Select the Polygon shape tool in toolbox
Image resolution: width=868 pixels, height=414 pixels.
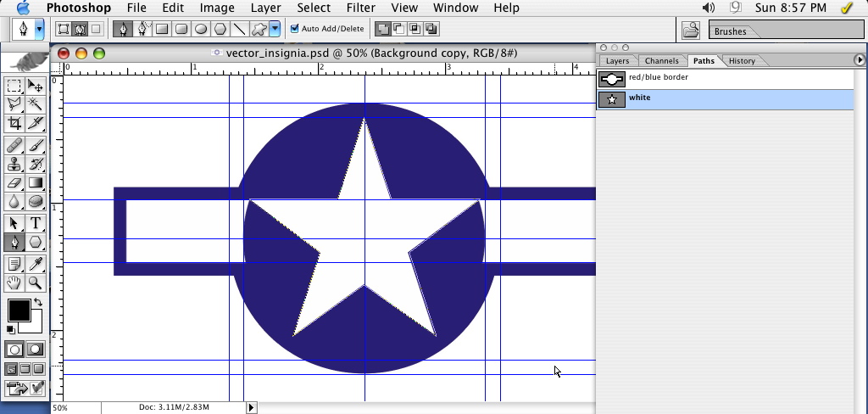tap(36, 242)
